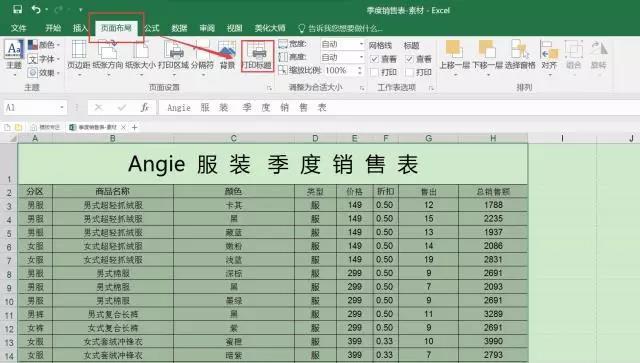Toggle Headings View (标题 查看) checkbox
Screen dimensions: 640x363
[x=409, y=59]
